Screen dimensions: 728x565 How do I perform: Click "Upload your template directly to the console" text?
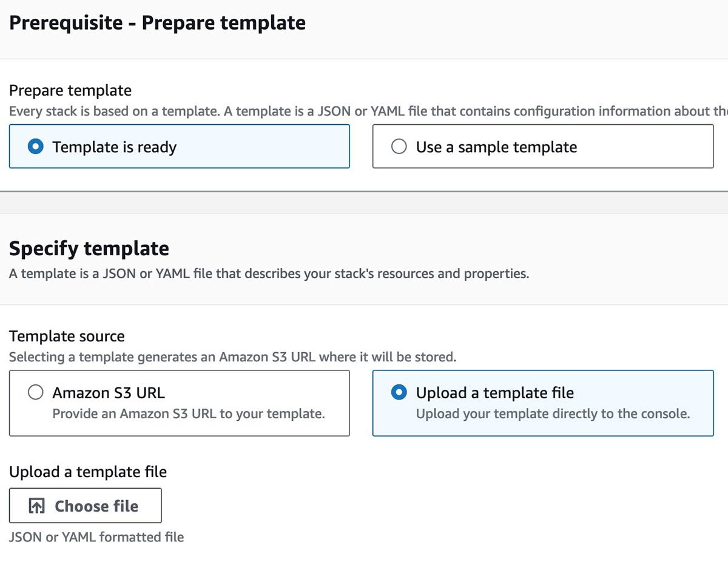553,414
